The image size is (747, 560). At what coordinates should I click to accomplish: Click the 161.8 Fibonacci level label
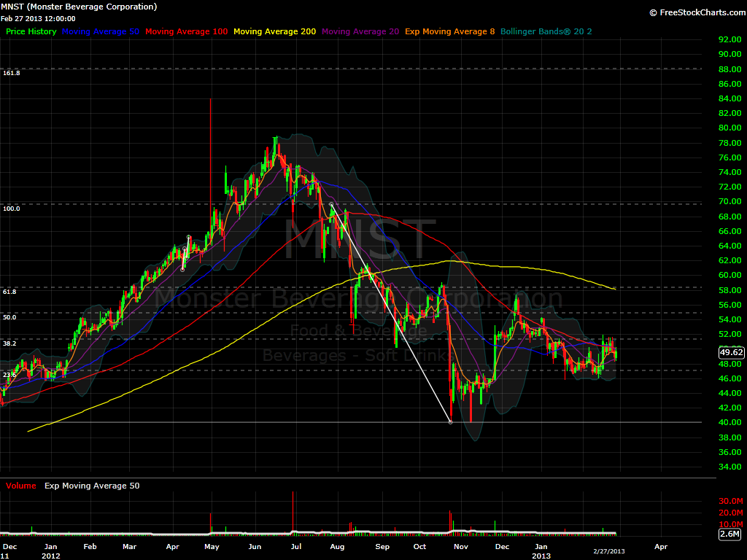tap(11, 73)
